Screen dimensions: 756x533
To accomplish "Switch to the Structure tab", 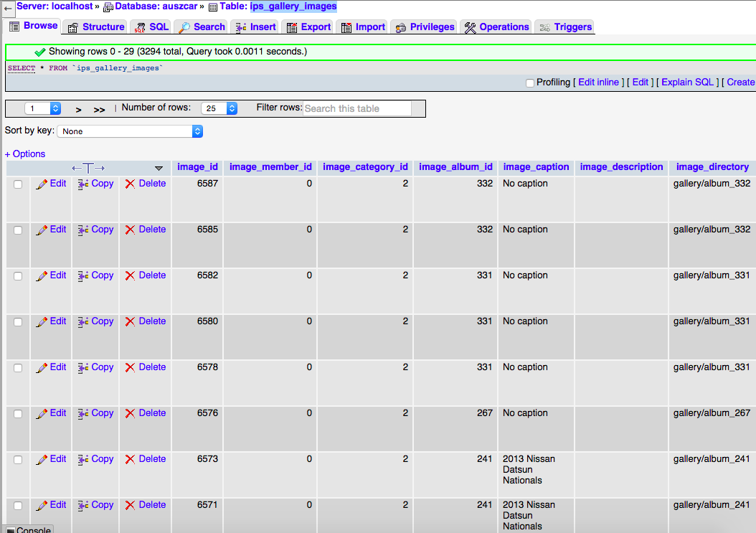I will click(96, 27).
